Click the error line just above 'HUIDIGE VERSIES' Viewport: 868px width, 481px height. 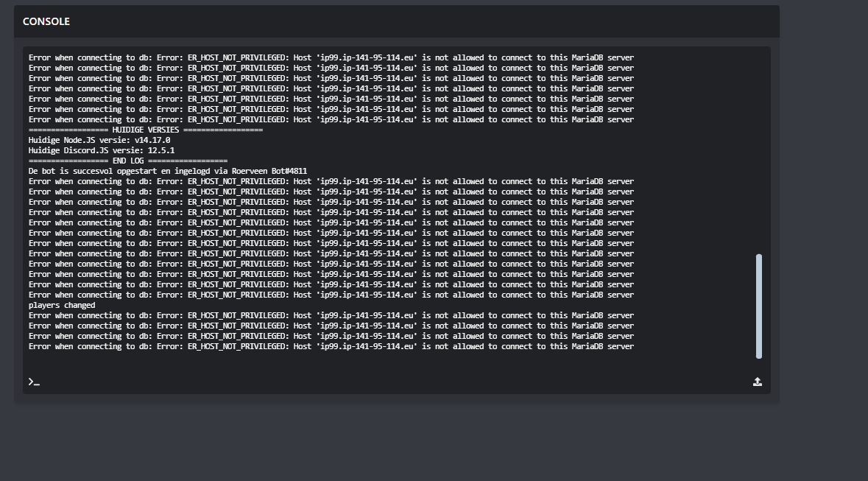pos(331,119)
